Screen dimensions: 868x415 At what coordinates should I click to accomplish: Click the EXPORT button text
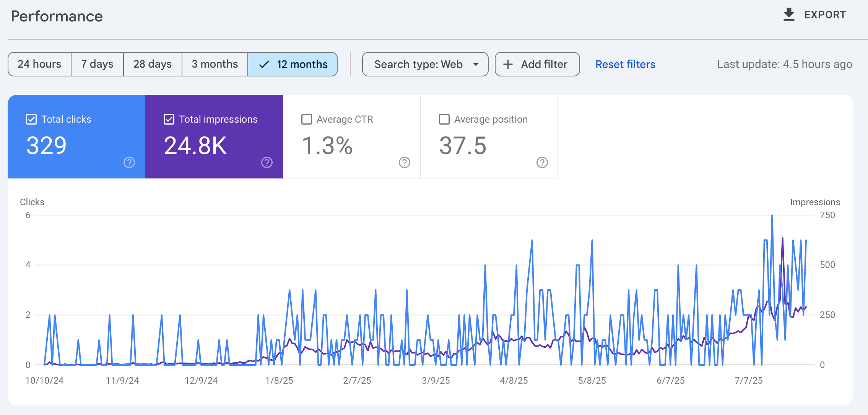point(825,15)
